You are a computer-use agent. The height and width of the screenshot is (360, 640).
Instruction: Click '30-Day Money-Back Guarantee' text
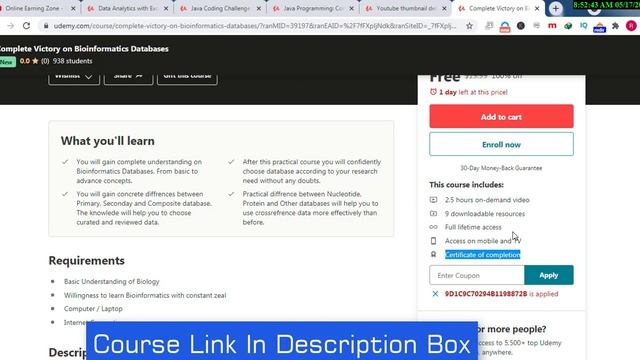[x=501, y=168]
